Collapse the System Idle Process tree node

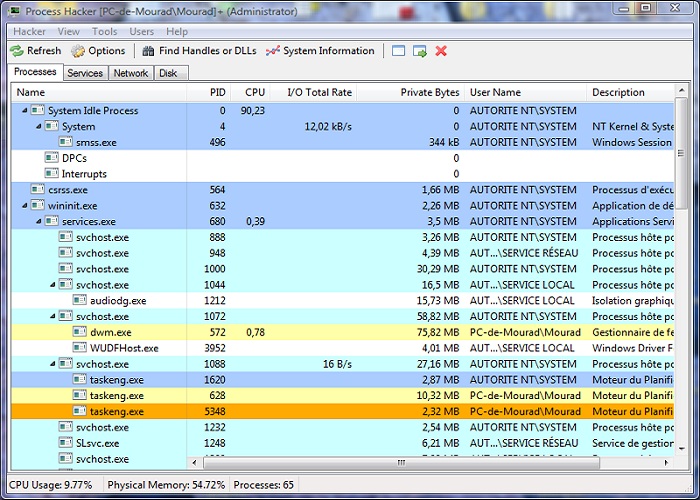[x=25, y=110]
